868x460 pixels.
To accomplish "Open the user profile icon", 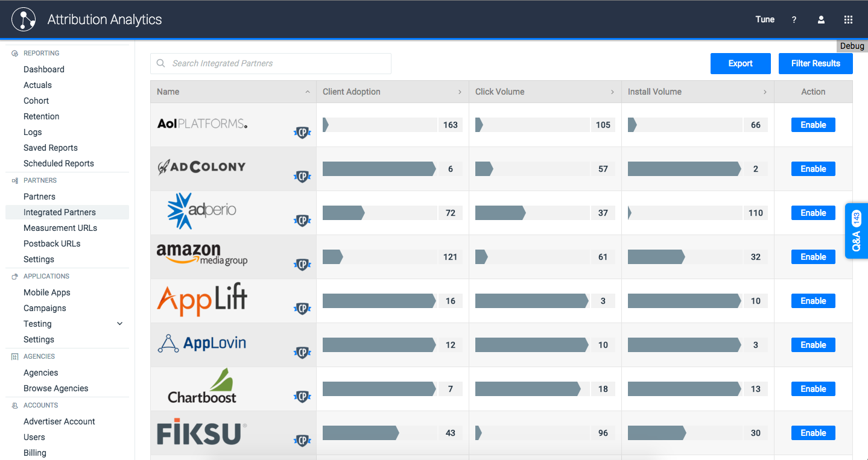I will (821, 19).
